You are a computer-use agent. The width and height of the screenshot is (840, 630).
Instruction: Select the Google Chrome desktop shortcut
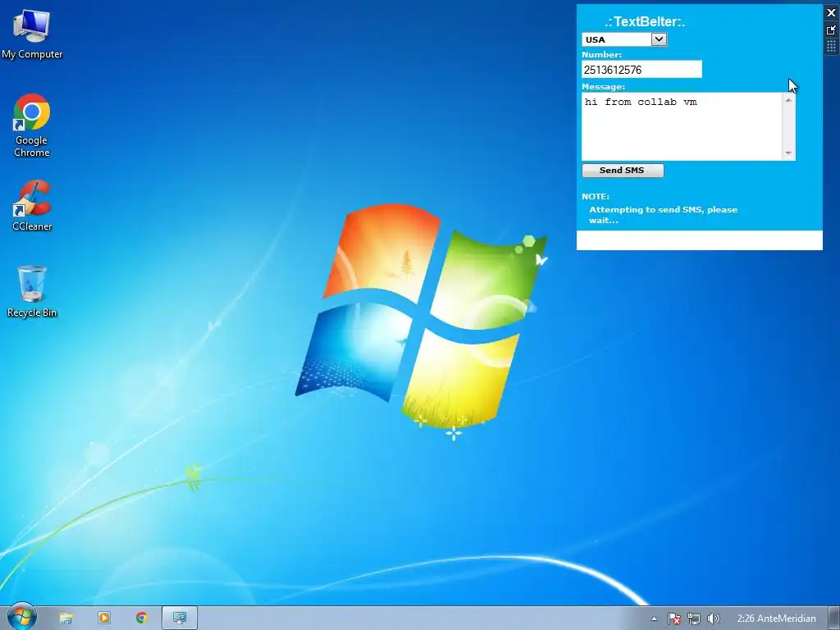pos(32,126)
